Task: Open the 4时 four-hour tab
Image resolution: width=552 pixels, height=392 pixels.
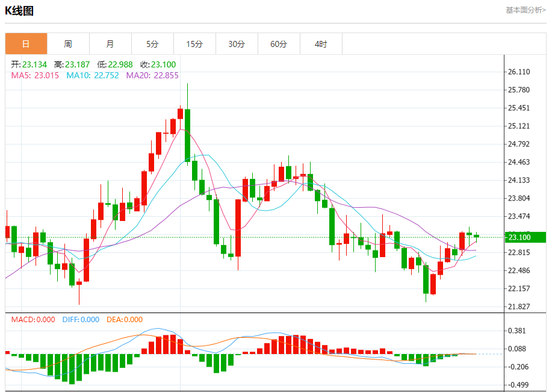Action: pos(321,44)
